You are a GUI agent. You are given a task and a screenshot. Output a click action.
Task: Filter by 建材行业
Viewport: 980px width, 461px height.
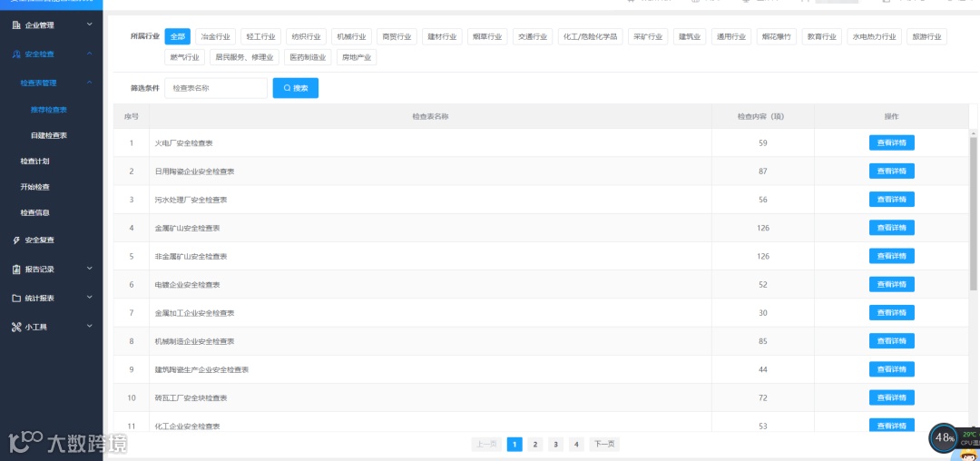443,37
